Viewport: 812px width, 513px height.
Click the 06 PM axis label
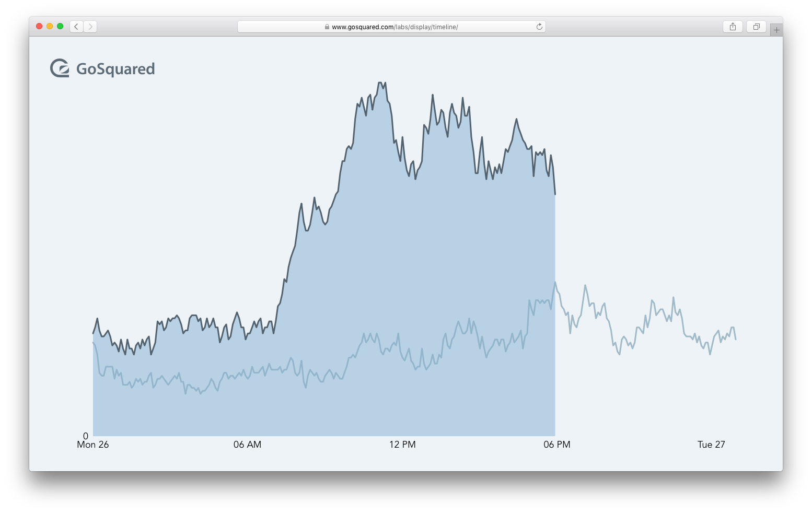click(557, 445)
